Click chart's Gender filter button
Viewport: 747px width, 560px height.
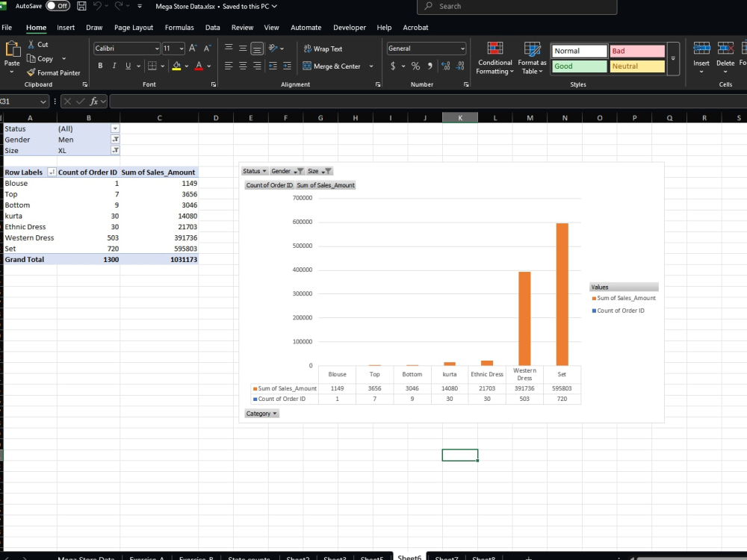[287, 172]
